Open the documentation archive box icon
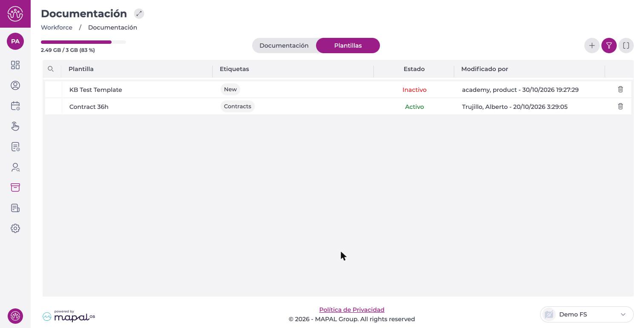The image size is (644, 328). (x=15, y=188)
